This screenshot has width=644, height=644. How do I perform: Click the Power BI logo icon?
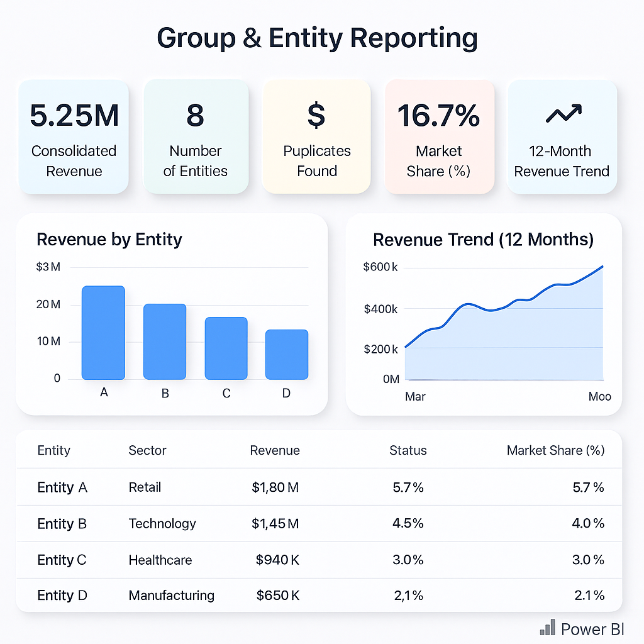547,627
